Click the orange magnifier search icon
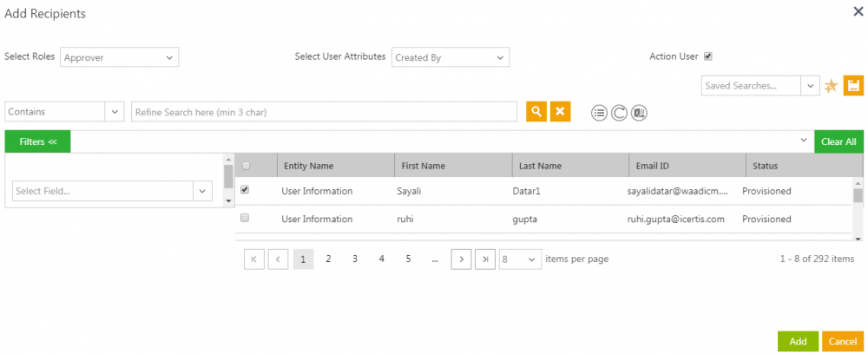868x355 pixels. [x=536, y=112]
